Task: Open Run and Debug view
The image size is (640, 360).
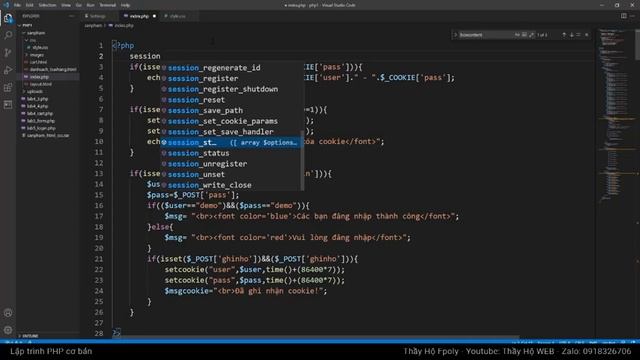Action: [8, 70]
